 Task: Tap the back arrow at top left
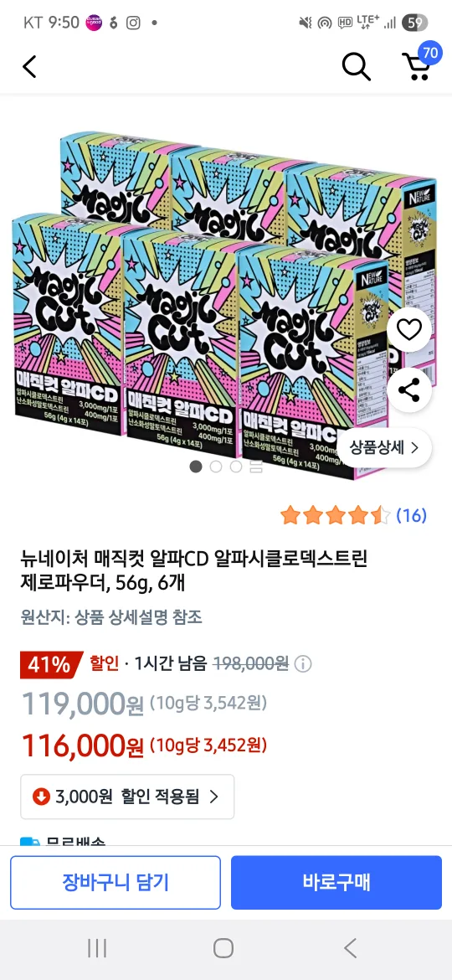[x=29, y=66]
